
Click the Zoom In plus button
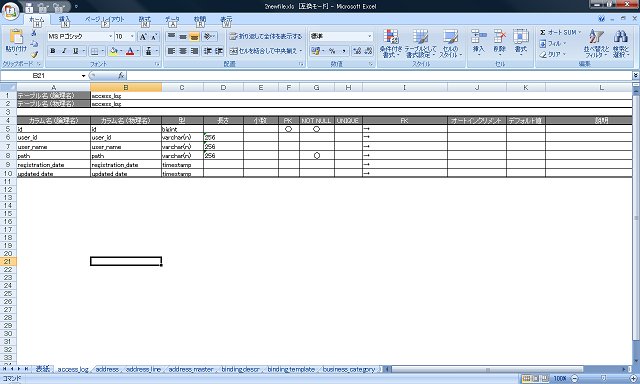[x=633, y=379]
